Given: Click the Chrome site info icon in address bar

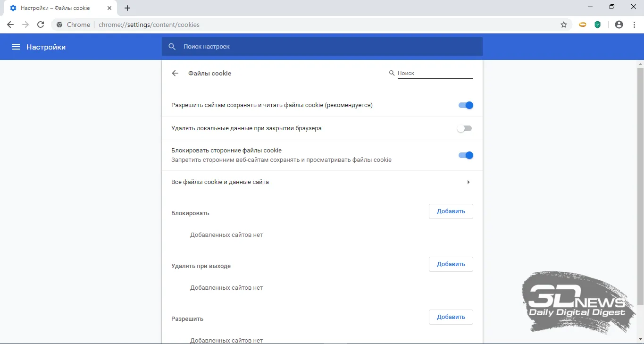Looking at the screenshot, I should pos(59,25).
